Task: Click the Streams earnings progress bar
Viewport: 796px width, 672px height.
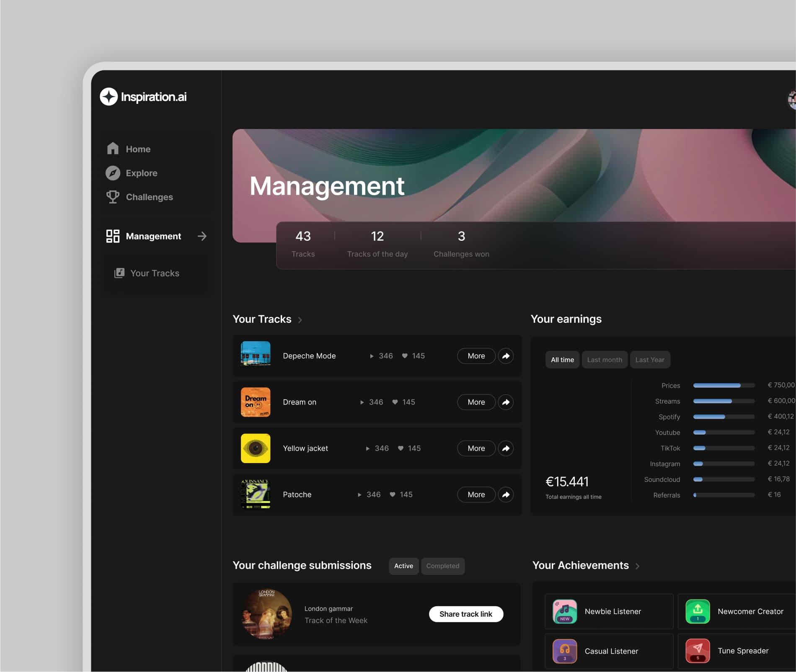Action: [724, 401]
